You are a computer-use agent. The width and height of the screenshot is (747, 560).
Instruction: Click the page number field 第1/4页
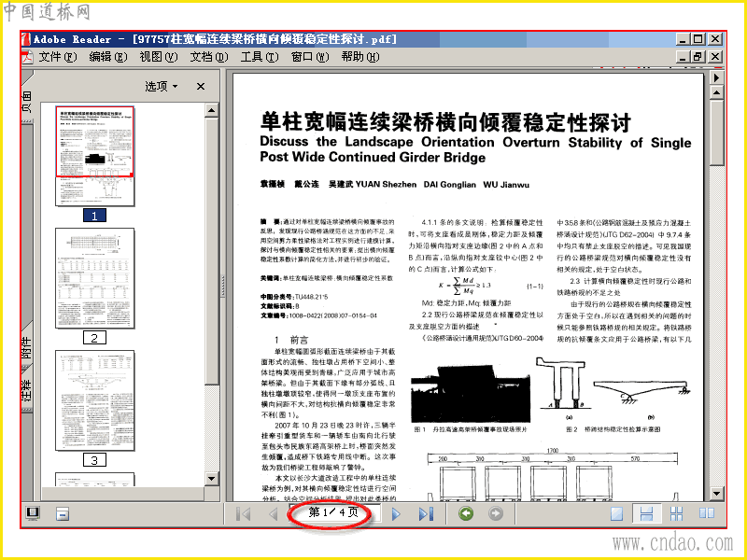click(333, 512)
